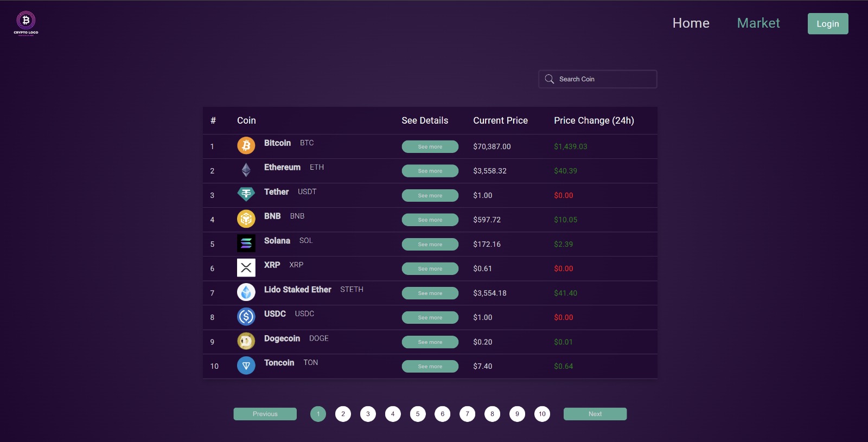Click the Dogecoin coin icon
Screen dimensions: 868x442
tap(246, 341)
